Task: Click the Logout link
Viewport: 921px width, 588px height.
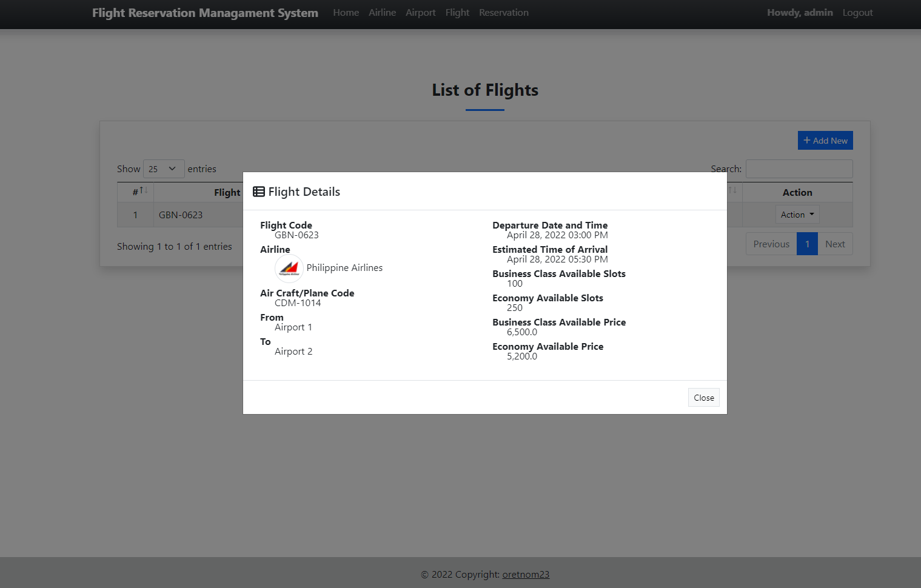Action: click(857, 13)
